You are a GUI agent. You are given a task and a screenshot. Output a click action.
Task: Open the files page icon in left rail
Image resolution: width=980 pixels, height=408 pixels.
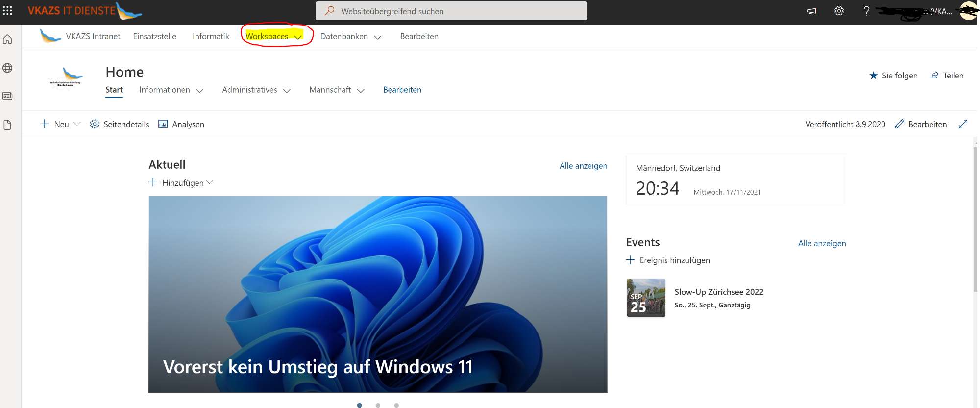(x=7, y=125)
